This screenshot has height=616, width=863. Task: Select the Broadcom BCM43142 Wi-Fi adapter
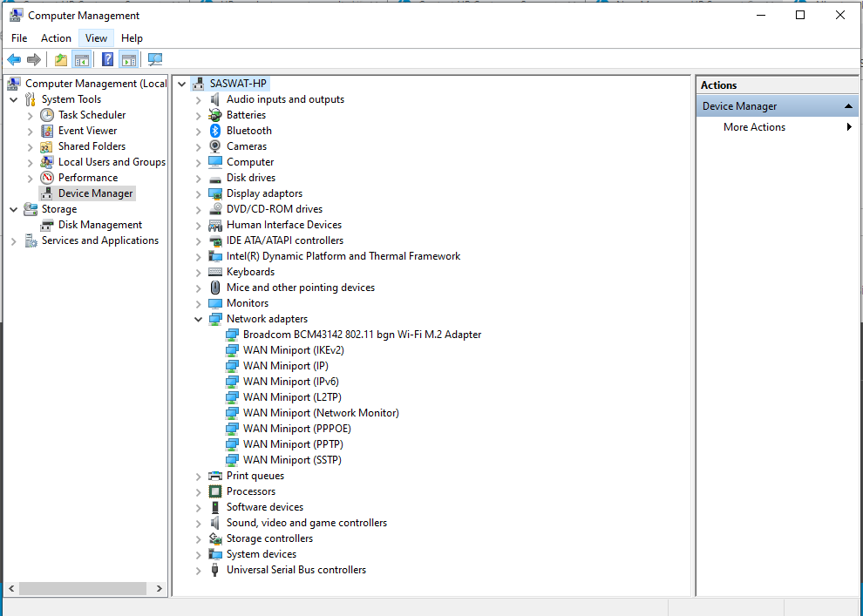pyautogui.click(x=362, y=335)
